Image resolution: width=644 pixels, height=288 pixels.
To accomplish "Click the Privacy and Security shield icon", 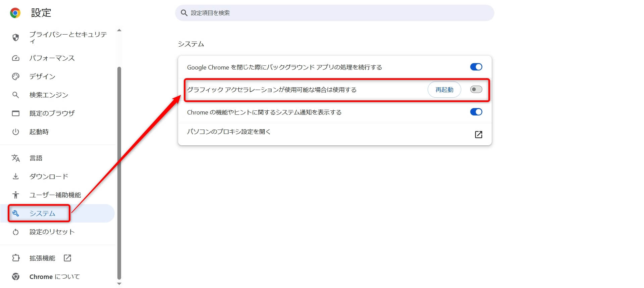I will [x=15, y=37].
